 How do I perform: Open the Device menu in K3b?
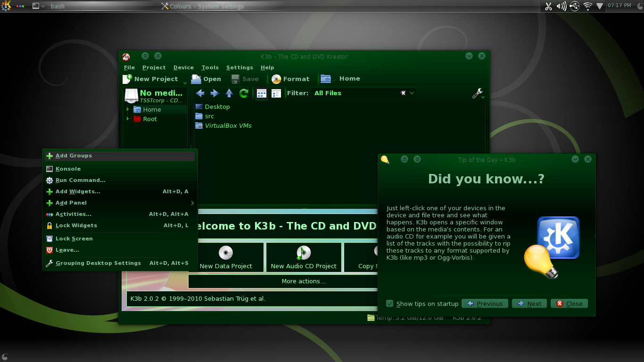[x=183, y=67]
